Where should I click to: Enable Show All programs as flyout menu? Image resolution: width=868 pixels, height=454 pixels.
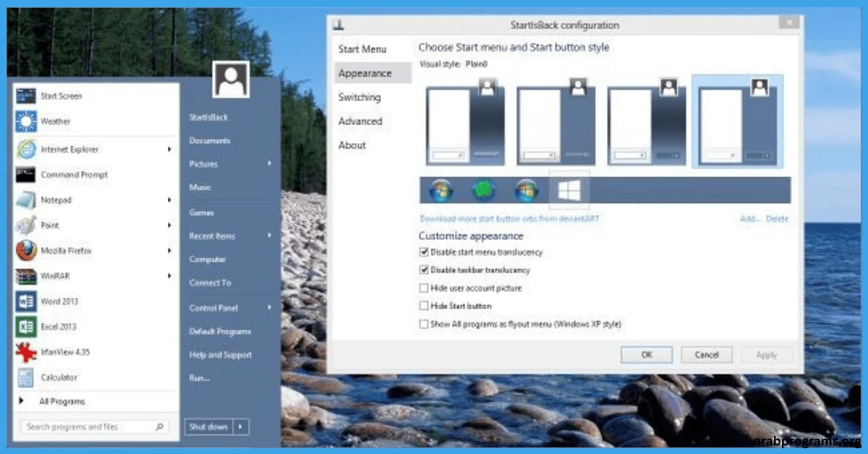click(x=424, y=325)
